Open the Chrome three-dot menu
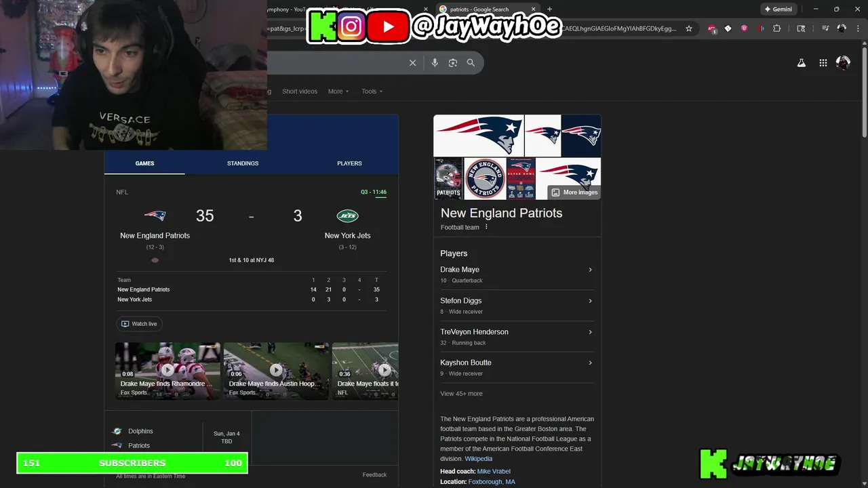The image size is (868, 488). [858, 28]
